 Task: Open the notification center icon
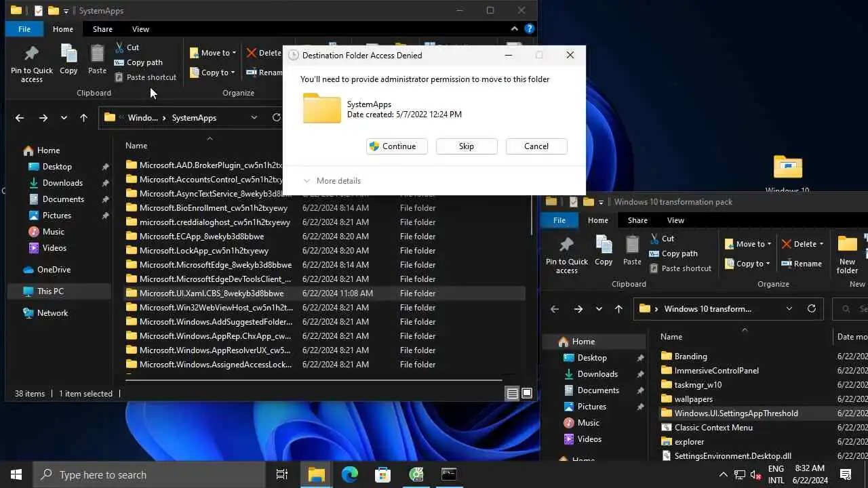click(846, 474)
